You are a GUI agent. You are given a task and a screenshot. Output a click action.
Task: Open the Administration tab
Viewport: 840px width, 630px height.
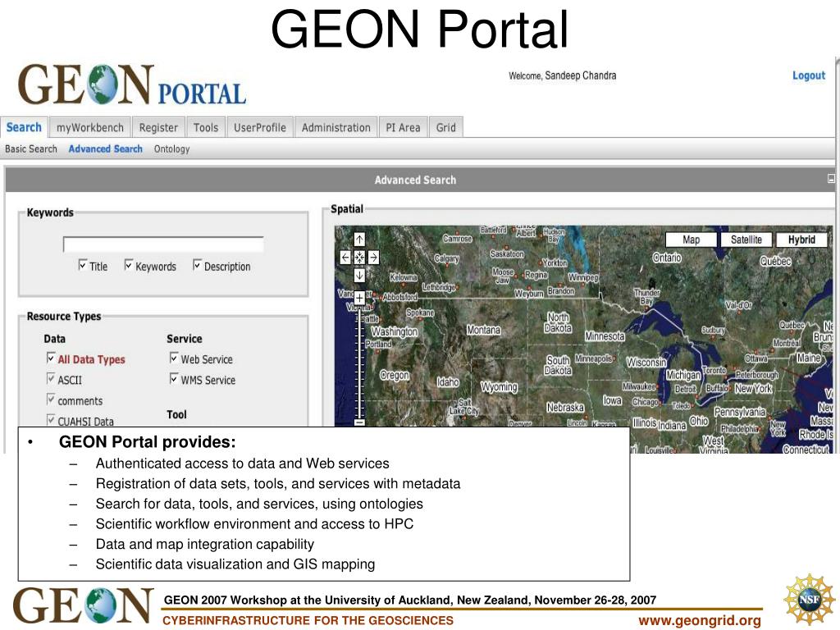(x=336, y=127)
